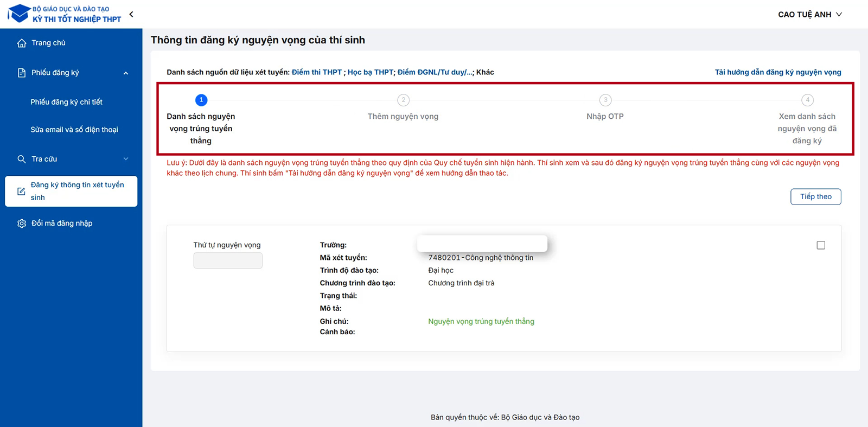Open Phiếu đăng ký chi tiết menu item
This screenshot has width=868, height=427.
point(66,102)
